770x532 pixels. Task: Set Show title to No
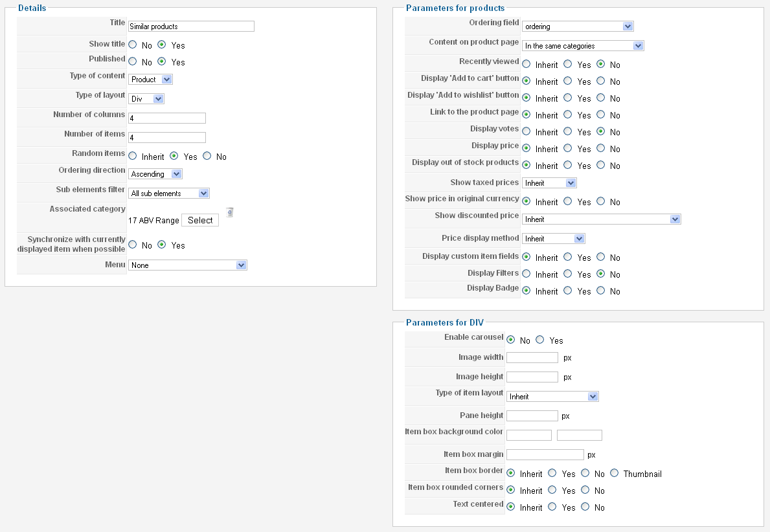[x=133, y=45]
